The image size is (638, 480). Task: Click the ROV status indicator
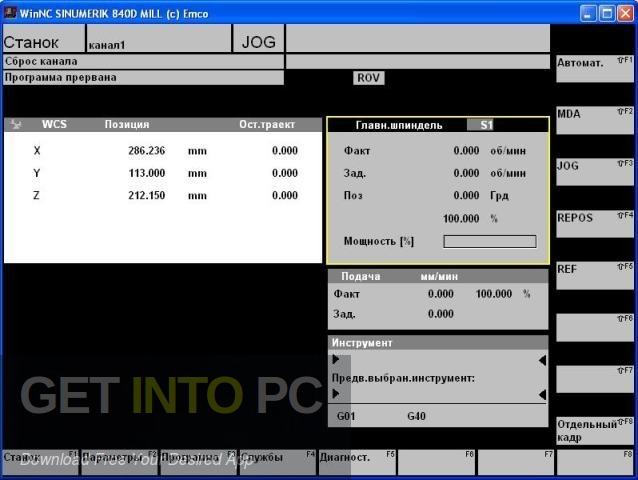[x=368, y=78]
